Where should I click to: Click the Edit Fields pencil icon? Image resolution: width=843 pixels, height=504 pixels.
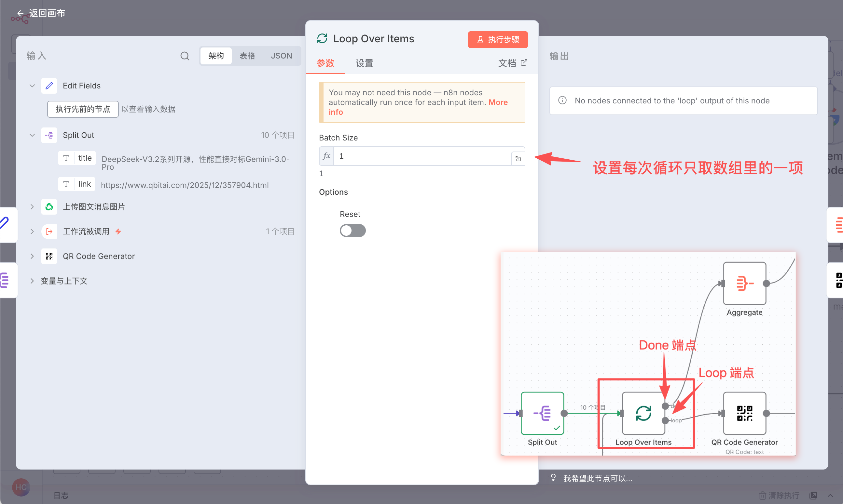tap(49, 86)
